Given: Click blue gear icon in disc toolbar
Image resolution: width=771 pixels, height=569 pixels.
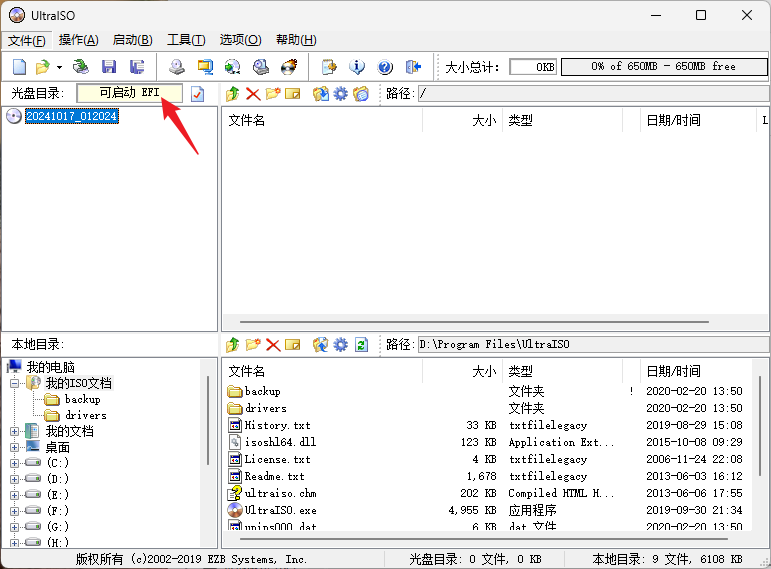Looking at the screenshot, I should pos(340,93).
